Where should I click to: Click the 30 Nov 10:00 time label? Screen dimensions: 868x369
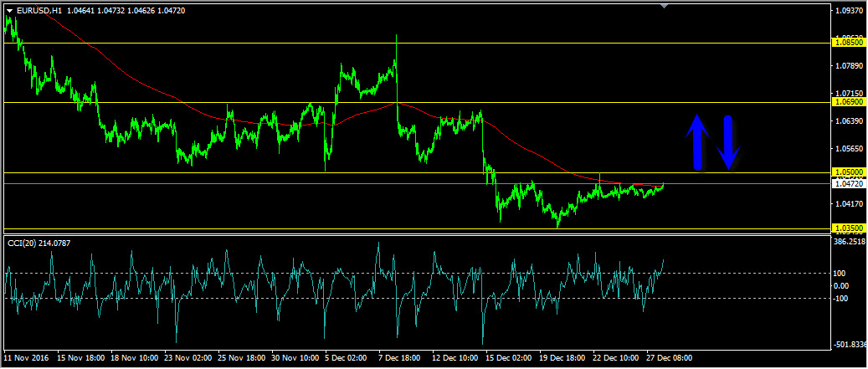[295, 358]
